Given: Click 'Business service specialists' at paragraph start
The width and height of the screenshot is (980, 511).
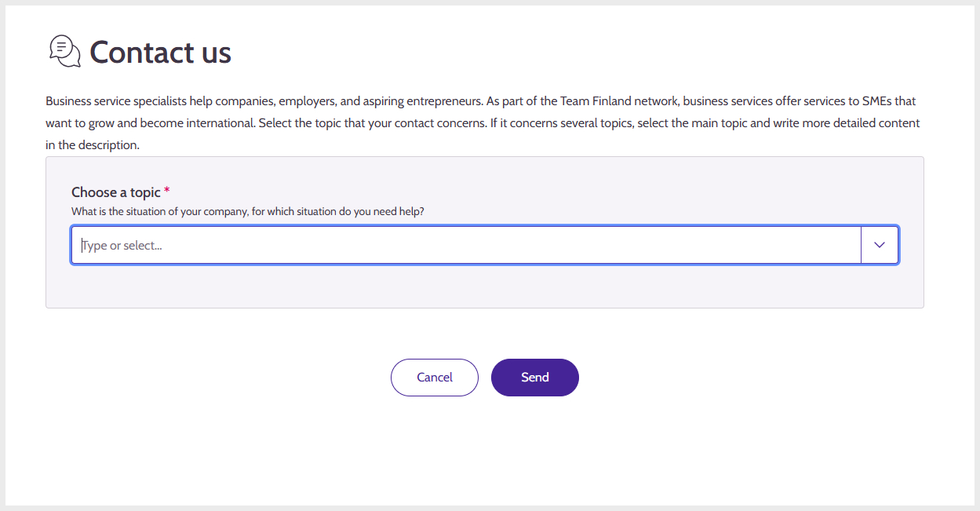Looking at the screenshot, I should click(116, 101).
